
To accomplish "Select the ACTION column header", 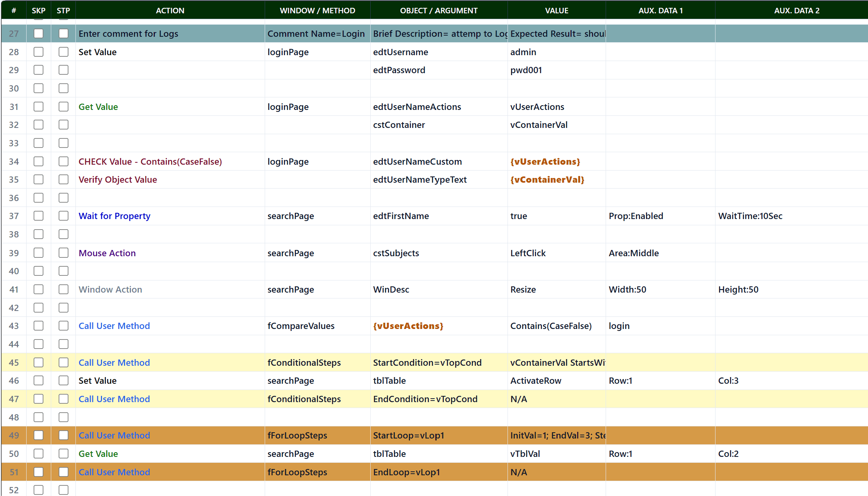I will [x=170, y=11].
